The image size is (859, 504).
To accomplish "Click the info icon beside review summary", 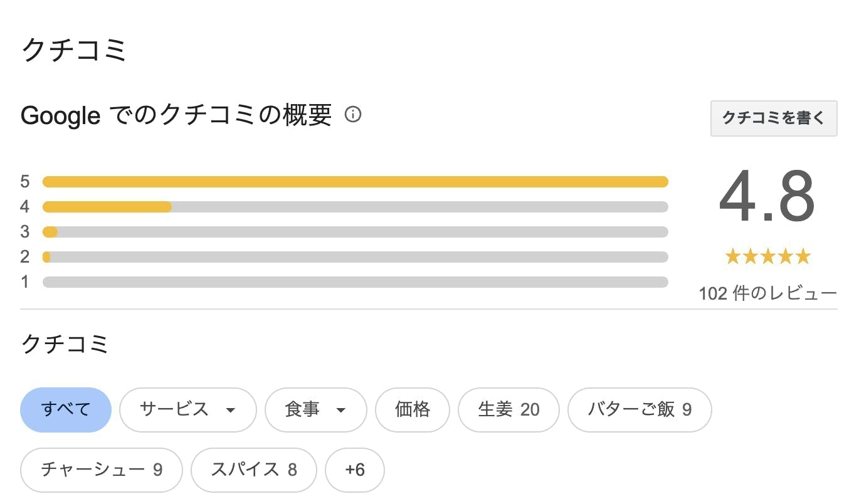I will (353, 115).
